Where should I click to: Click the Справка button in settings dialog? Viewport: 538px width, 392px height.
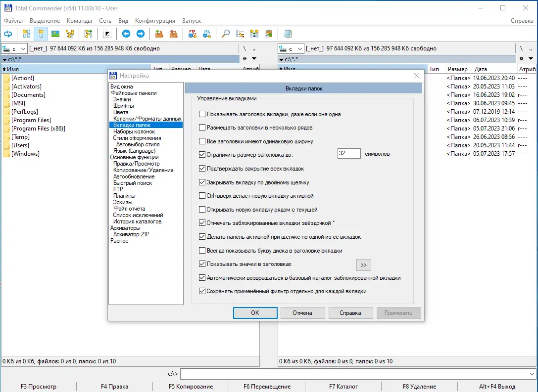point(350,313)
